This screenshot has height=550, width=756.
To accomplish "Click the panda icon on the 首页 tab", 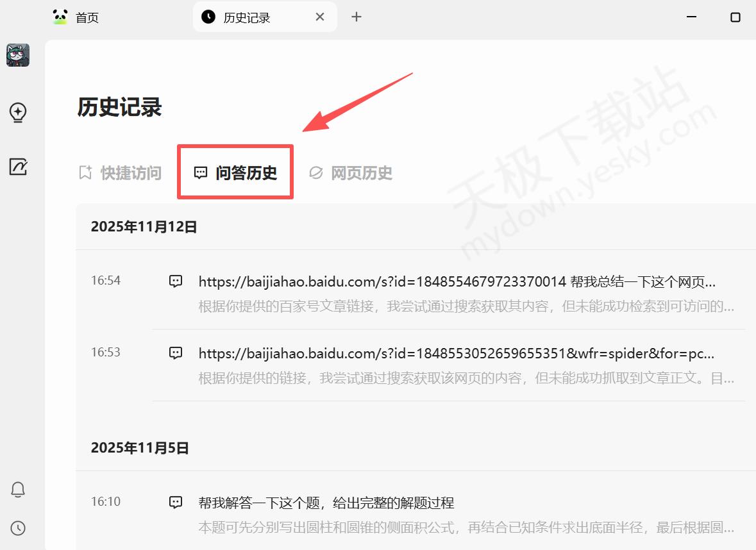I will (60, 17).
